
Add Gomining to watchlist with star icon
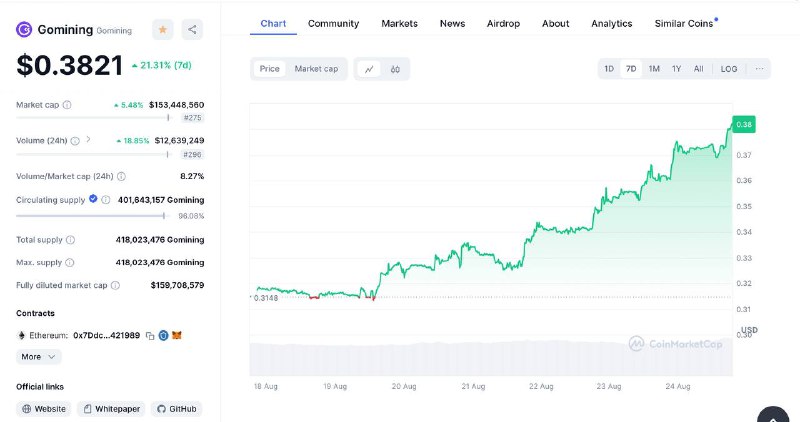[163, 30]
